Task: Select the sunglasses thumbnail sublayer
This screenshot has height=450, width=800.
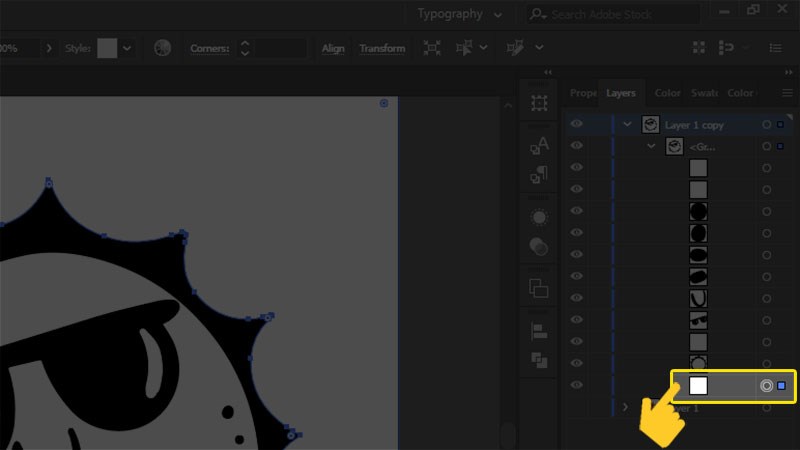Action: point(698,320)
